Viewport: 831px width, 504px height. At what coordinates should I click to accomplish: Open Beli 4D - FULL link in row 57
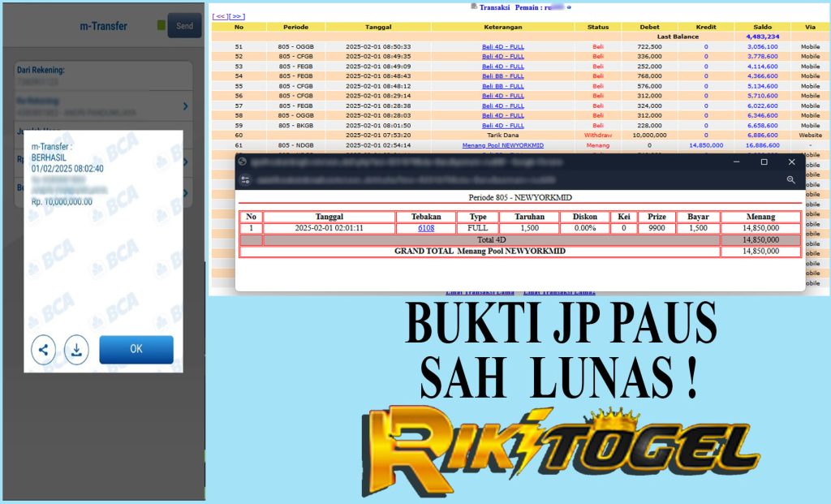tap(503, 106)
